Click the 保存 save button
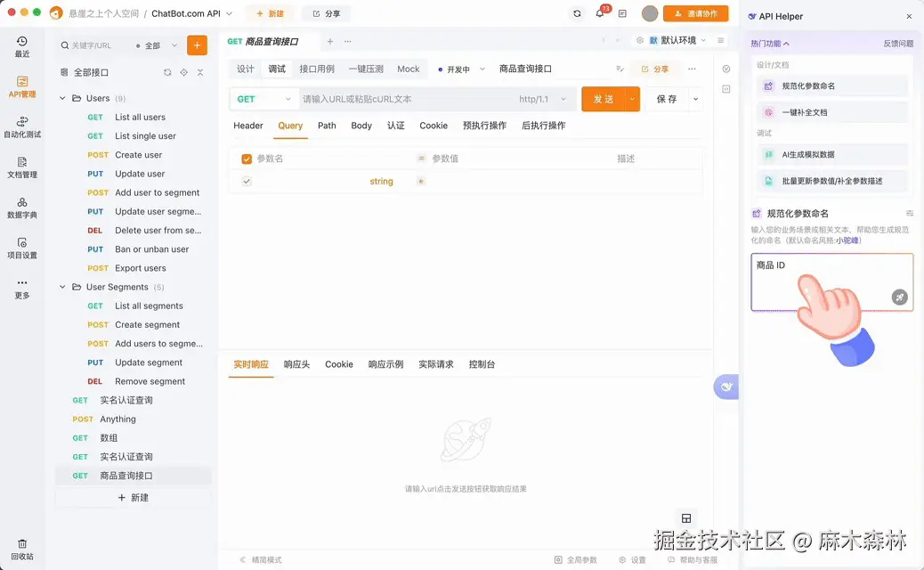 (667, 99)
